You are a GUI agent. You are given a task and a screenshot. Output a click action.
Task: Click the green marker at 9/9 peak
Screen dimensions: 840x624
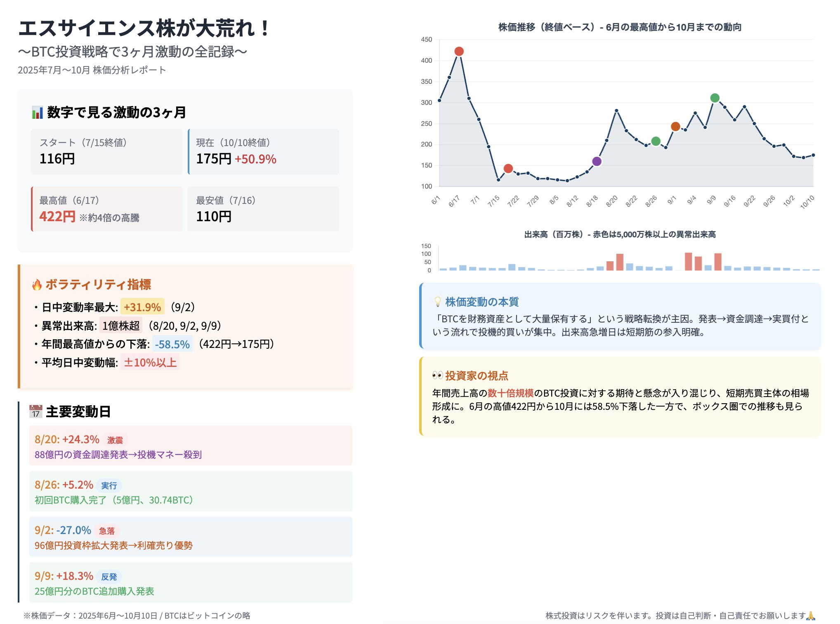[x=715, y=98]
